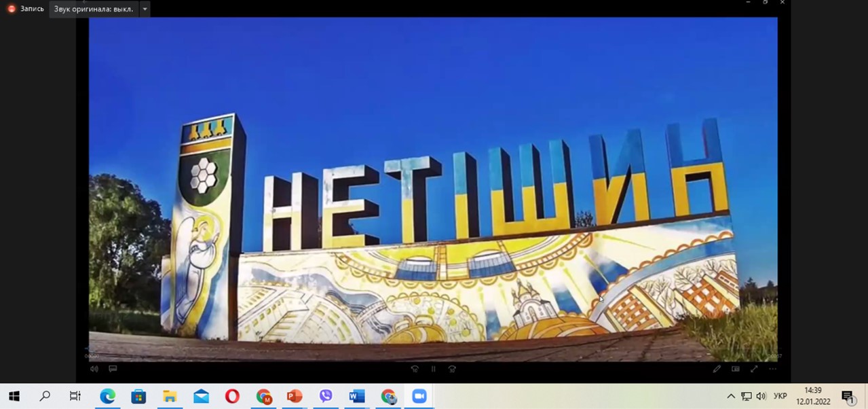Switch the УКР input language
Screen dimensions: 868x409
[x=780, y=396]
